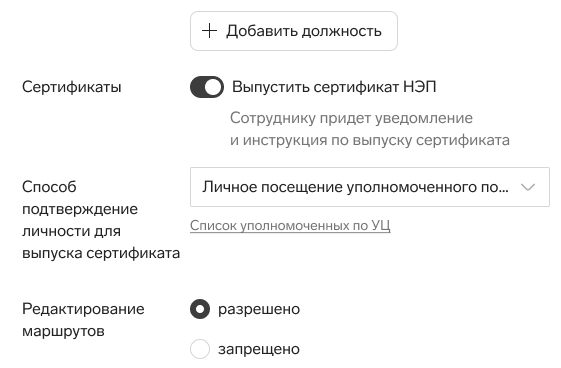The width and height of the screenshot is (561, 368).
Task: Click the chevron arrow in identity confirmation dropdown
Action: [x=528, y=187]
